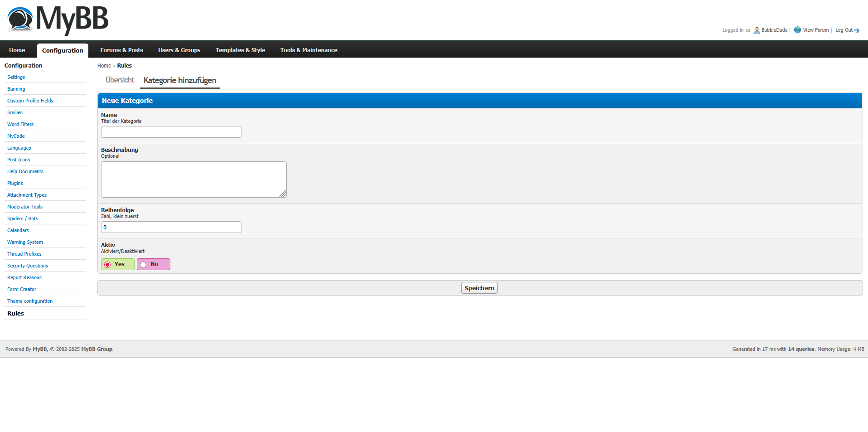This screenshot has width=868, height=432.
Task: Switch to the Kategorie hinzufügen tab
Action: (x=180, y=81)
